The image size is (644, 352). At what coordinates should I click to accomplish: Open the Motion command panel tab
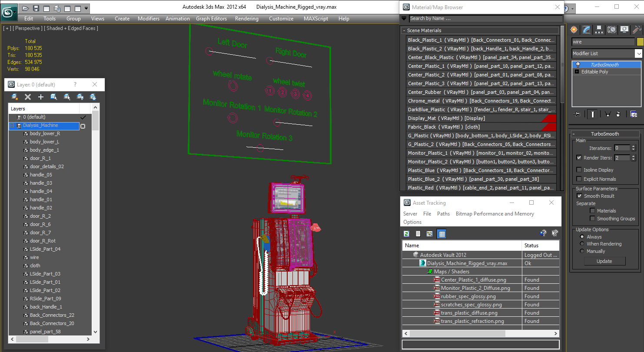(612, 30)
